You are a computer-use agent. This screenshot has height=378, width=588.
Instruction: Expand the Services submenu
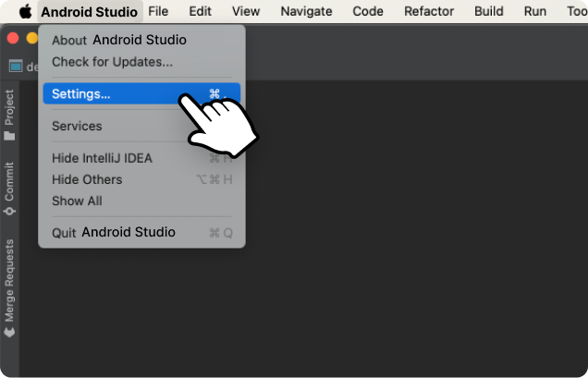(x=77, y=126)
